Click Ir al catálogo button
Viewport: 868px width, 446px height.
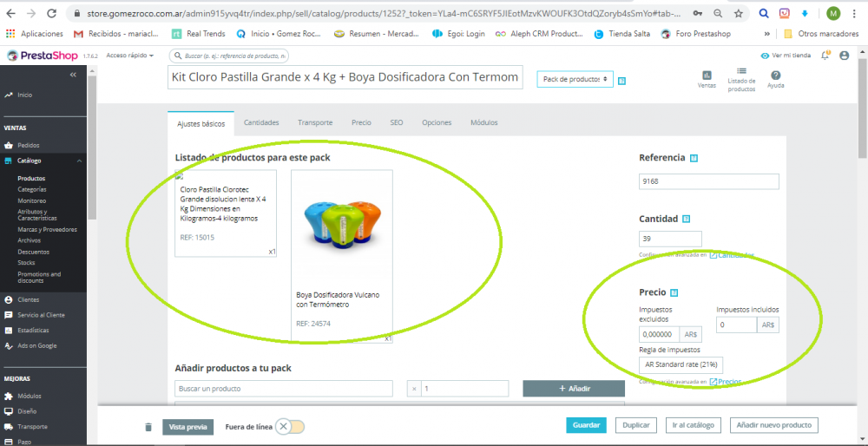pyautogui.click(x=693, y=425)
